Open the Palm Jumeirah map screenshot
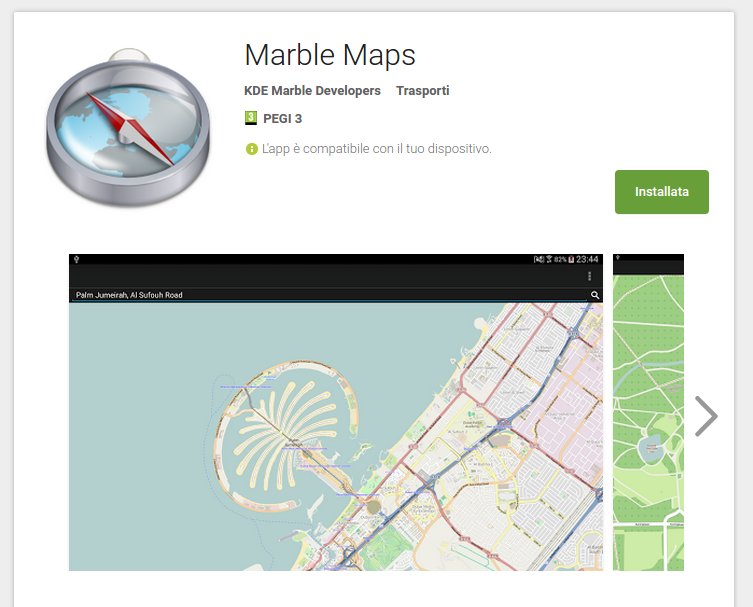 pos(336,412)
